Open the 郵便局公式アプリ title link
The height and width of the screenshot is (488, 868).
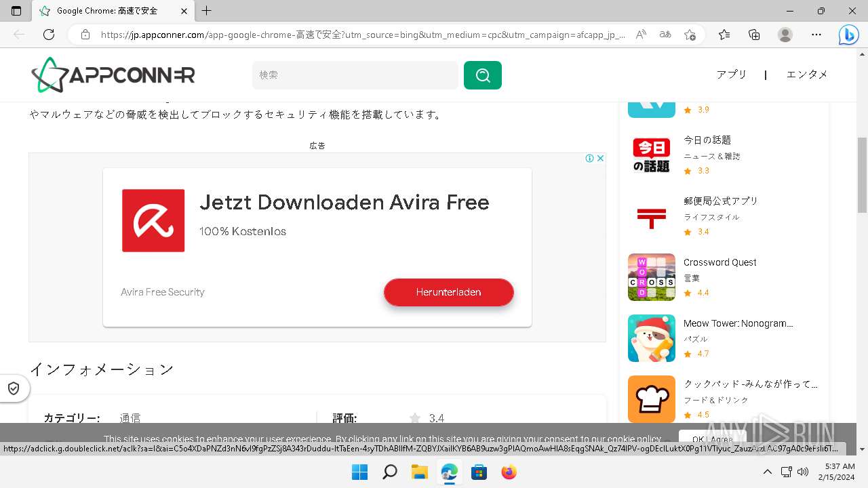tap(721, 201)
